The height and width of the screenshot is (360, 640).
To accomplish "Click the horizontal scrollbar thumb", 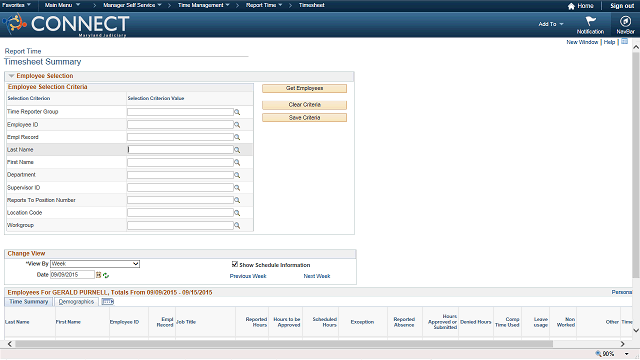I will click(x=284, y=344).
